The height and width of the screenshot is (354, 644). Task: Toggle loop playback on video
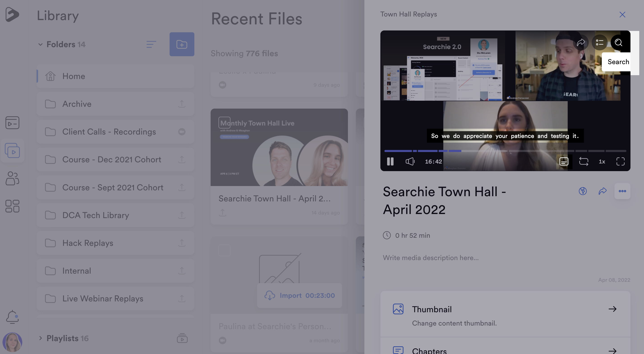584,161
